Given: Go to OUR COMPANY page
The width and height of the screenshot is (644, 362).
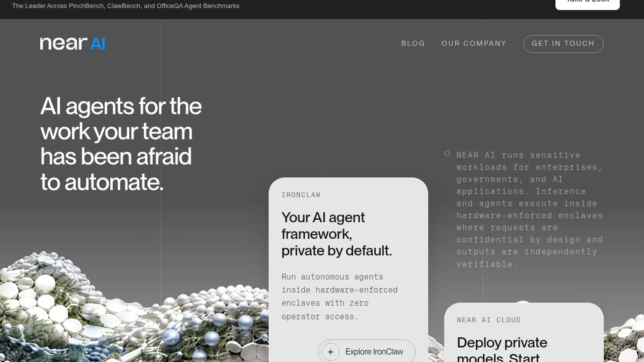Looking at the screenshot, I should pyautogui.click(x=474, y=44).
